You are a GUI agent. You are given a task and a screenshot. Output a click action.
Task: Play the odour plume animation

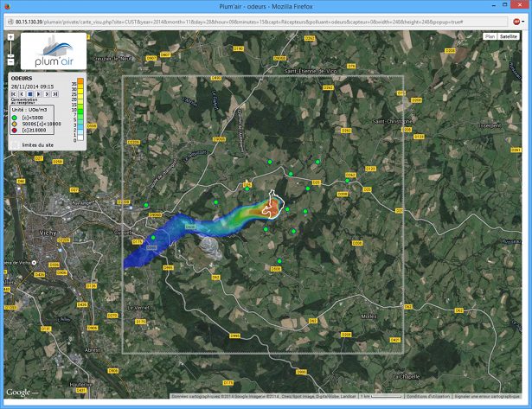pyautogui.click(x=38, y=94)
